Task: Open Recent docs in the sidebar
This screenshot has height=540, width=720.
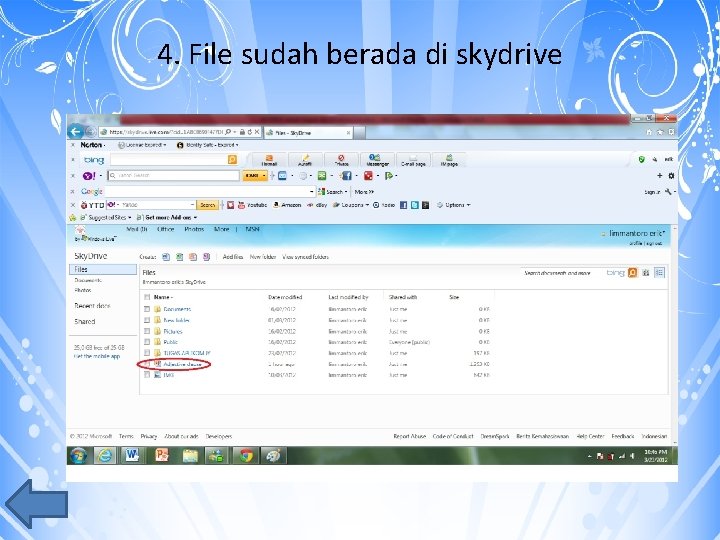Action: pyautogui.click(x=92, y=306)
